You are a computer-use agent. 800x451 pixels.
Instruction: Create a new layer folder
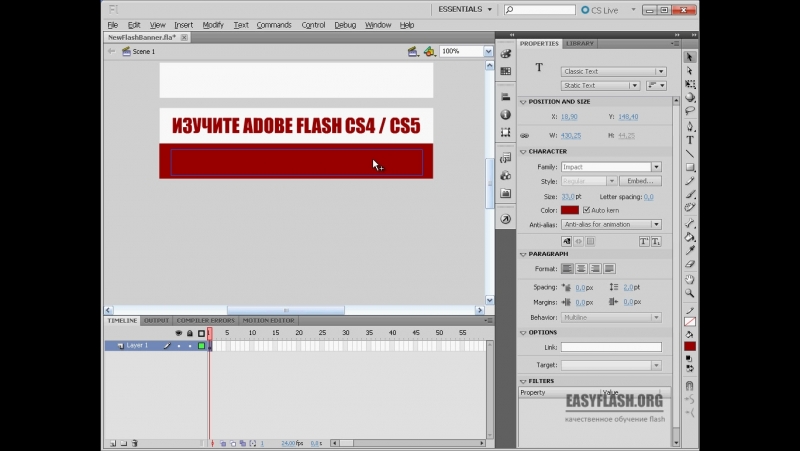123,443
